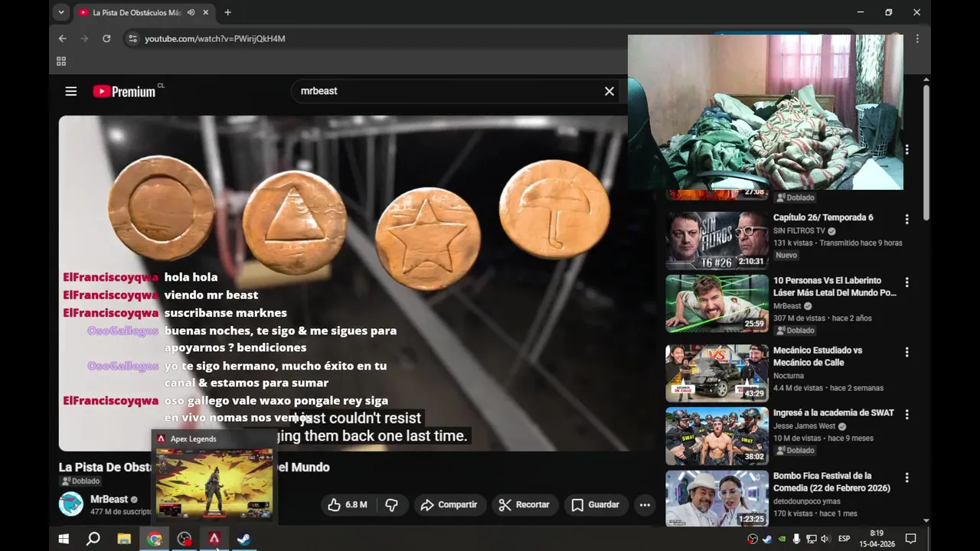The width and height of the screenshot is (980, 551).
Task: Click the SWAT 38:02 thumbnail
Action: click(x=717, y=435)
